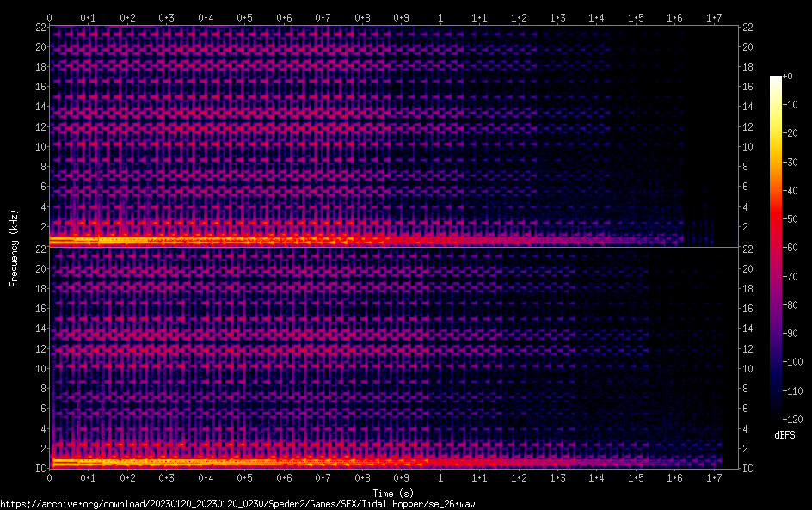Click the "Frequency (kHz)" vertical axis label
Image resolution: width=812 pixels, height=510 pixels.
14,248
